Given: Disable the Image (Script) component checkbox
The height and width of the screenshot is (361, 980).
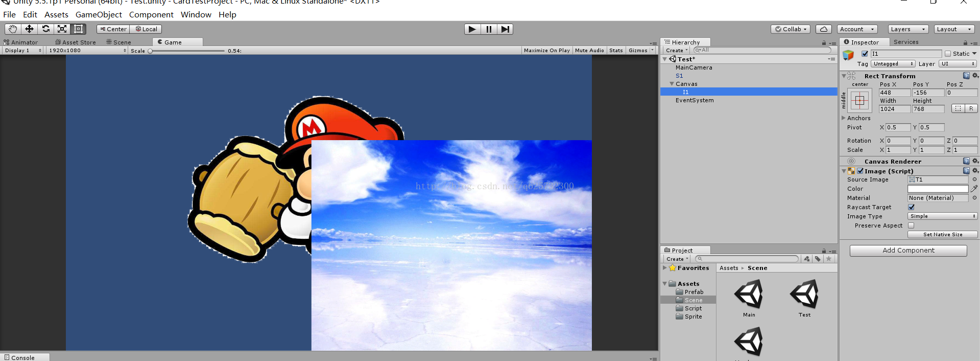Looking at the screenshot, I should click(861, 171).
